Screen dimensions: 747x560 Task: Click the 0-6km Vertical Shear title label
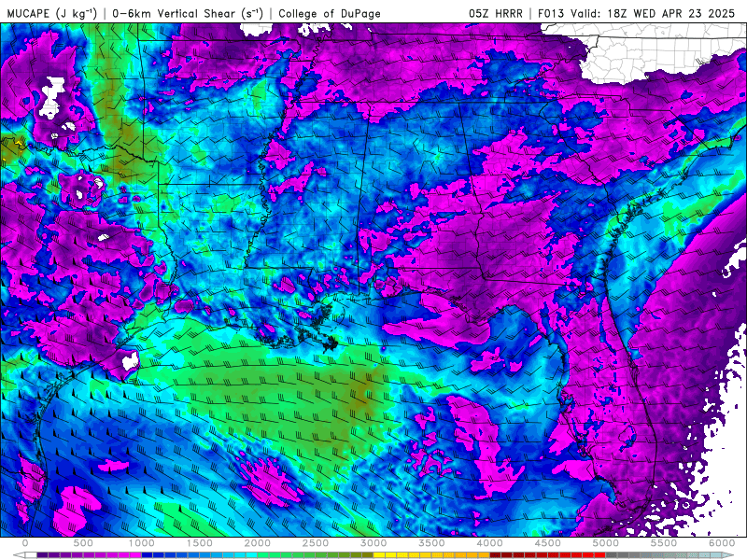(x=188, y=13)
